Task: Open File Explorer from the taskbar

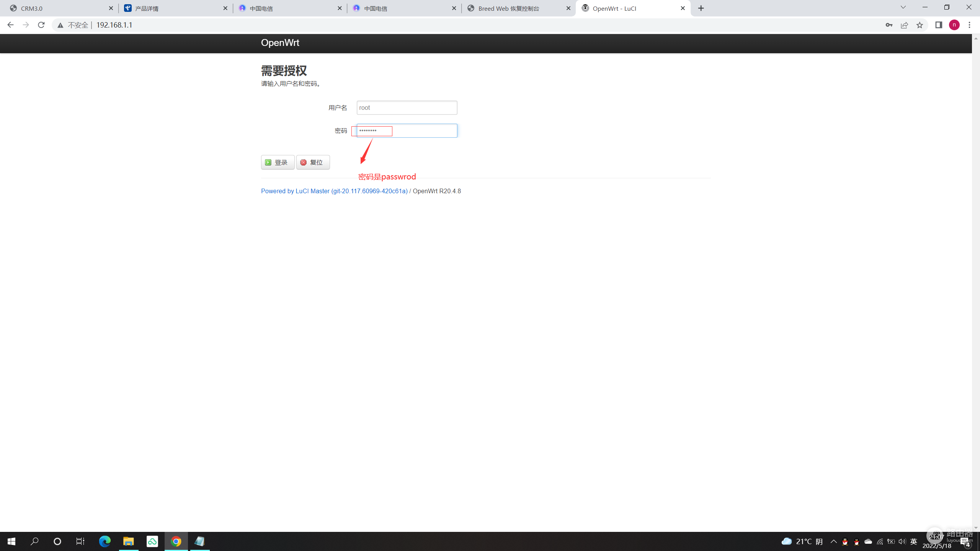Action: [x=128, y=541]
